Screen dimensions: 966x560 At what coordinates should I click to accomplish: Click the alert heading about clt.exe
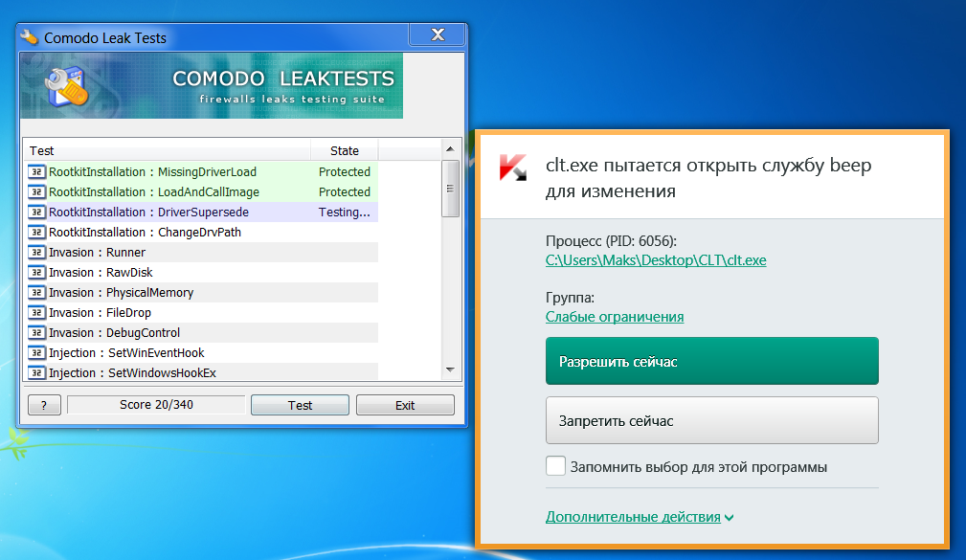point(708,178)
